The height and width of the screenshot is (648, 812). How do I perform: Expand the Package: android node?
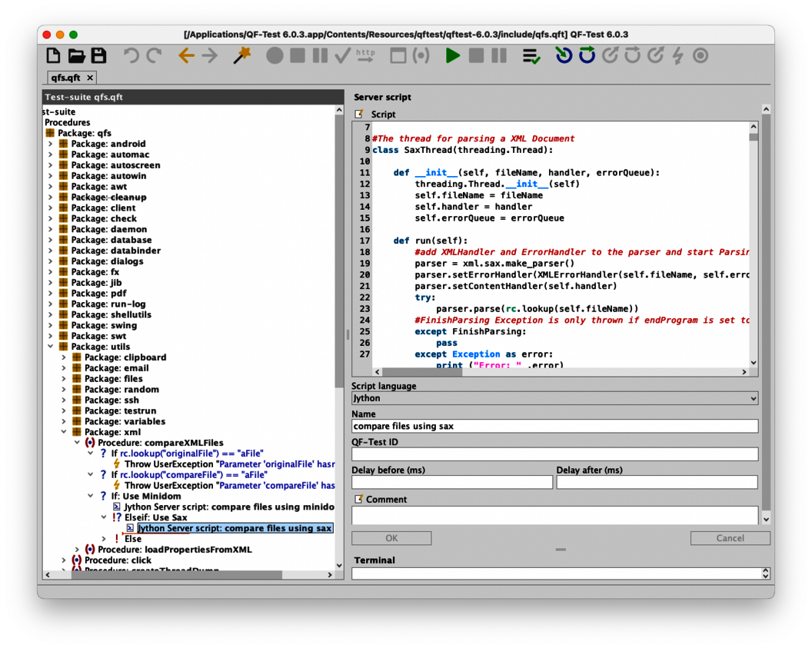[x=51, y=144]
